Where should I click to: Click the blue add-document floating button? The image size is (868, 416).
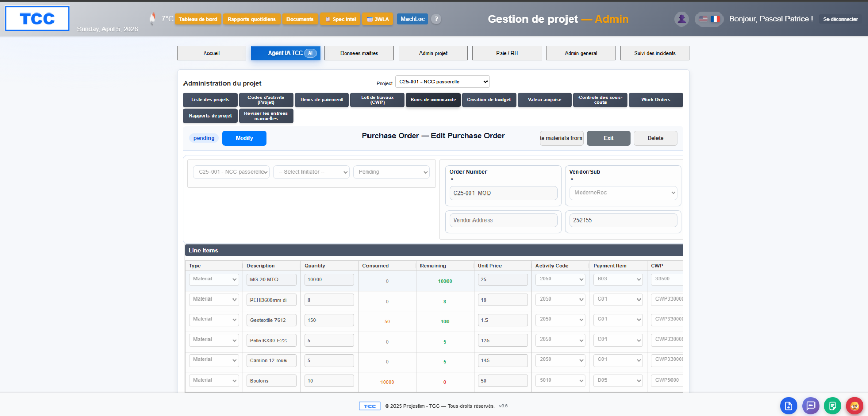click(788, 406)
